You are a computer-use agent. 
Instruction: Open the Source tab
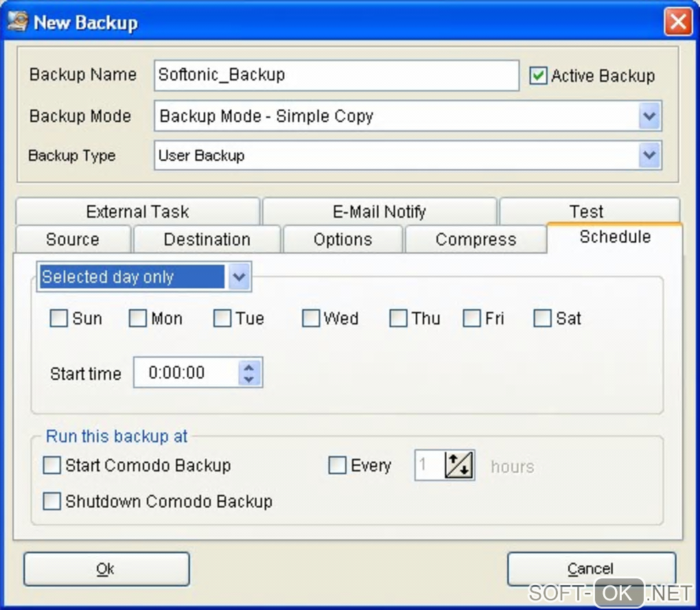73,239
